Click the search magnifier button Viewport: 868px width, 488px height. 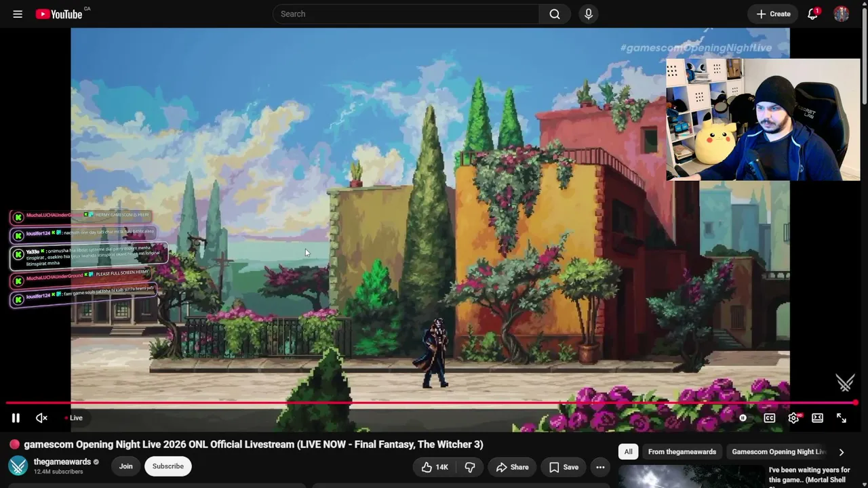555,14
